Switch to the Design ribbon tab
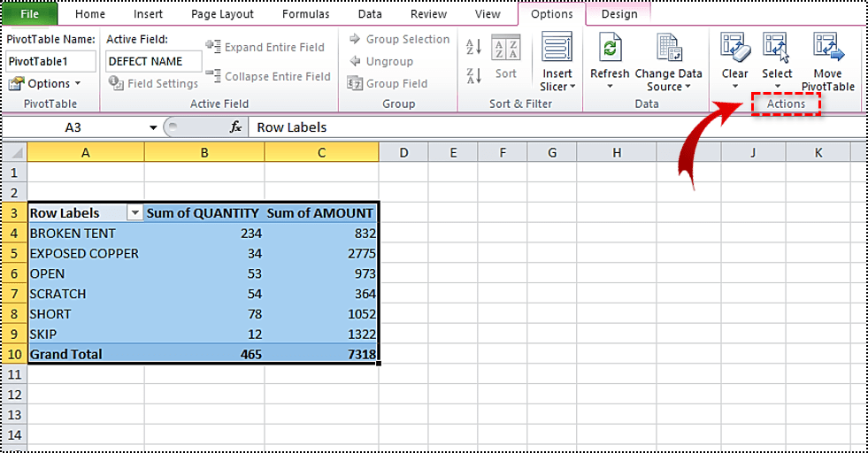868x453 pixels. coord(618,14)
